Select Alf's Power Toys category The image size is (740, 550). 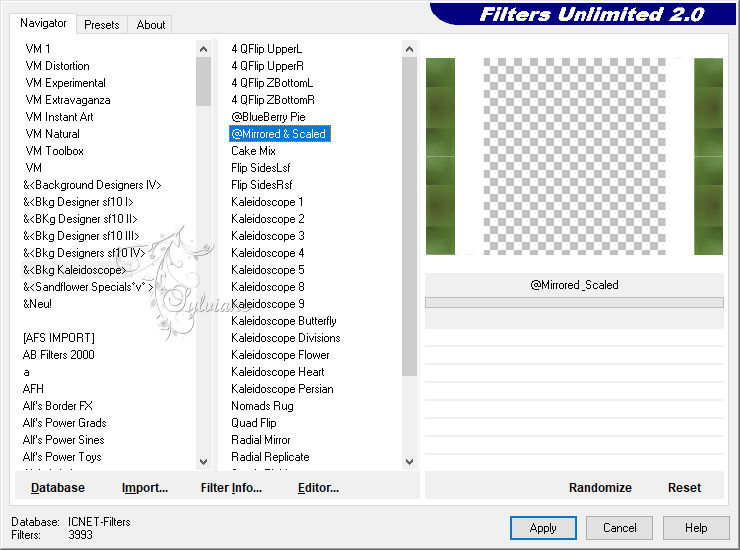[x=62, y=457]
